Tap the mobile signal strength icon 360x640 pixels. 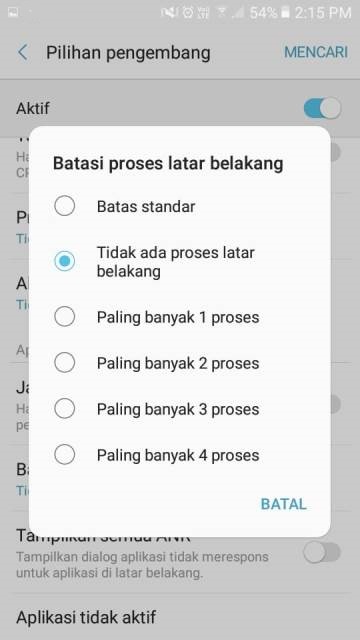pos(238,13)
